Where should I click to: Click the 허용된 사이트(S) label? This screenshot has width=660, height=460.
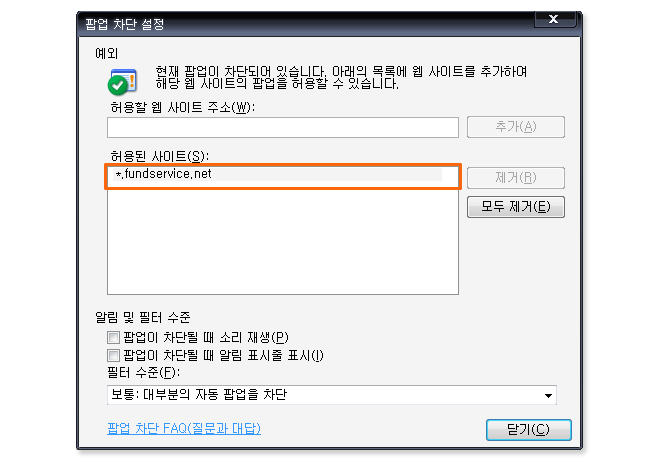coord(160,157)
